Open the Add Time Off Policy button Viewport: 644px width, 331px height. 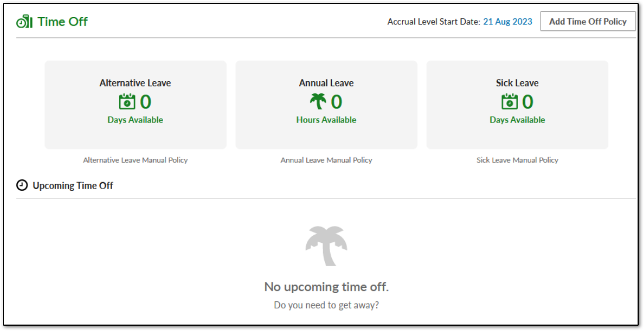(588, 22)
